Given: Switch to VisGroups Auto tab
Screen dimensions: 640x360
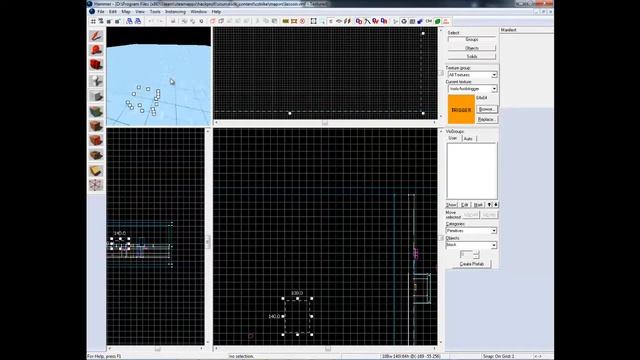Looking at the screenshot, I should (468, 139).
